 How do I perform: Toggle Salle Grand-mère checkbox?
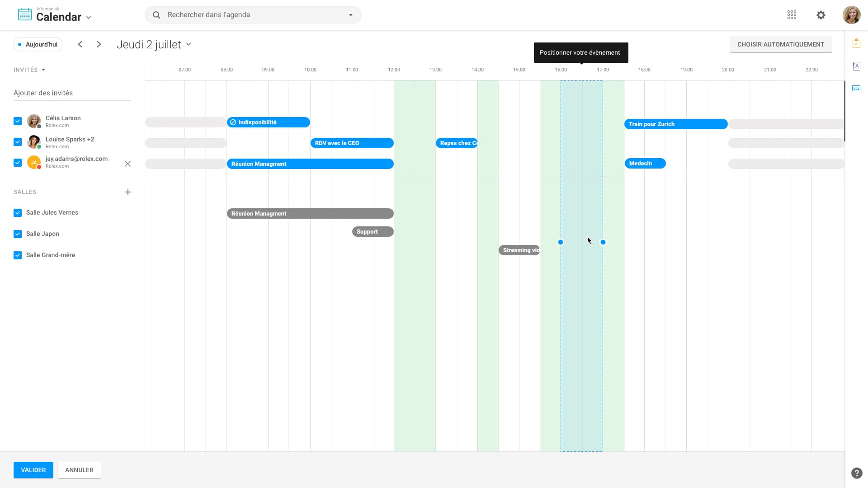[18, 255]
